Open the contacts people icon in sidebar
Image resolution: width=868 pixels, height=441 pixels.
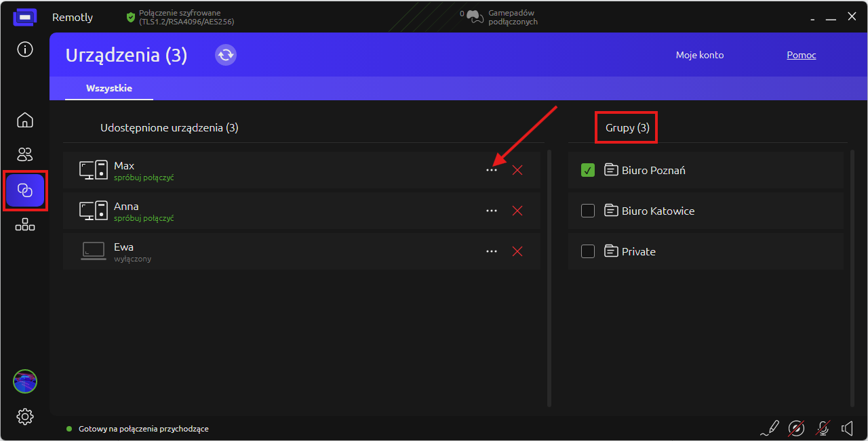tap(25, 154)
